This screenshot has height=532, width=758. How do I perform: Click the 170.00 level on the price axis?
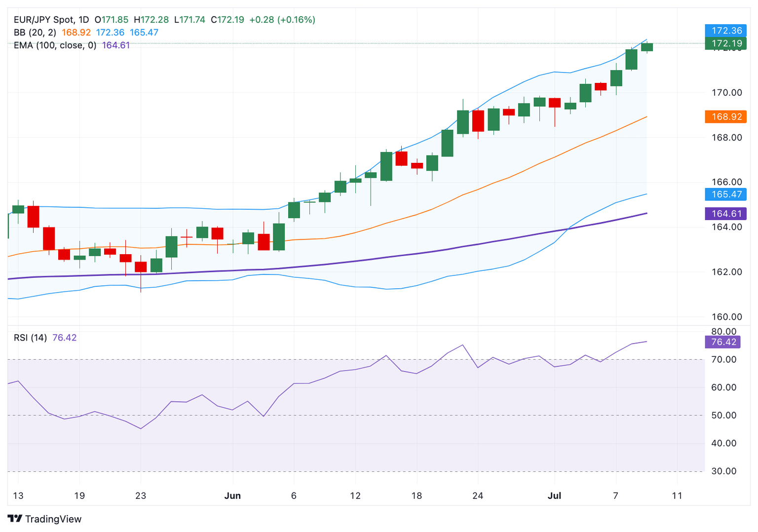[726, 93]
